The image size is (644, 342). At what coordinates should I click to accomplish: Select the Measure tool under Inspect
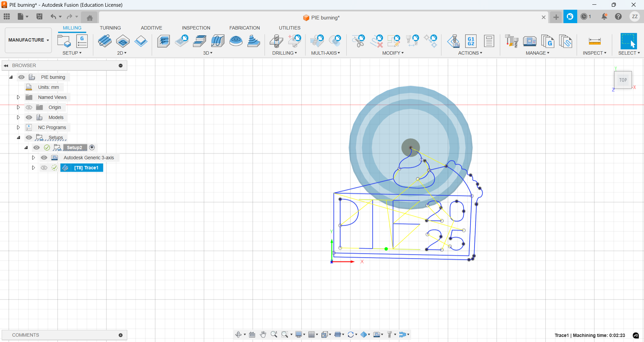tap(594, 41)
